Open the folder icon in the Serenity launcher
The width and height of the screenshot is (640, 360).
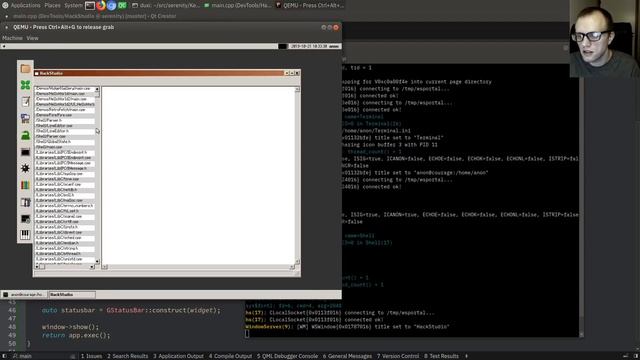coord(25,69)
